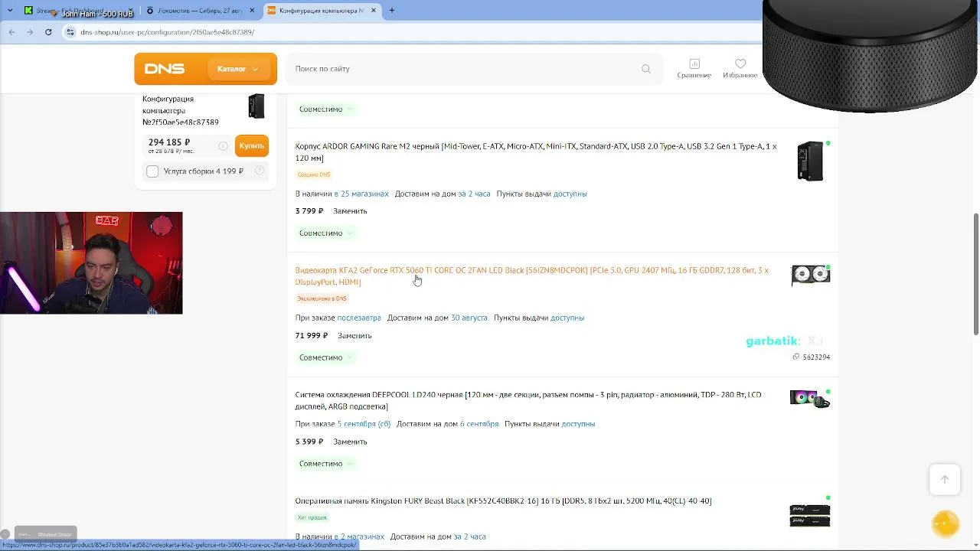Click the orange Купить button
The image size is (980, 551).
pos(252,145)
